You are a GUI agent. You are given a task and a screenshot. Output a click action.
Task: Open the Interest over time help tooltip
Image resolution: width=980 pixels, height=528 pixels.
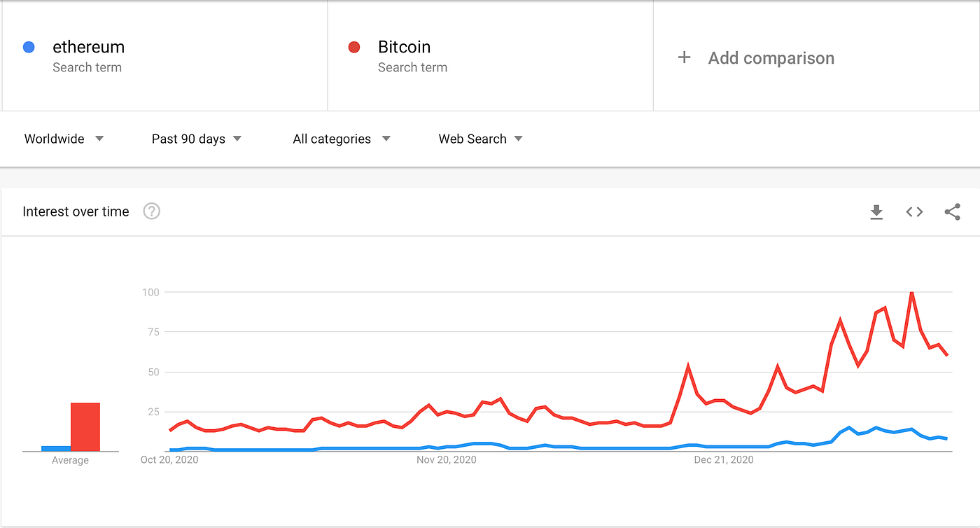[x=151, y=211]
